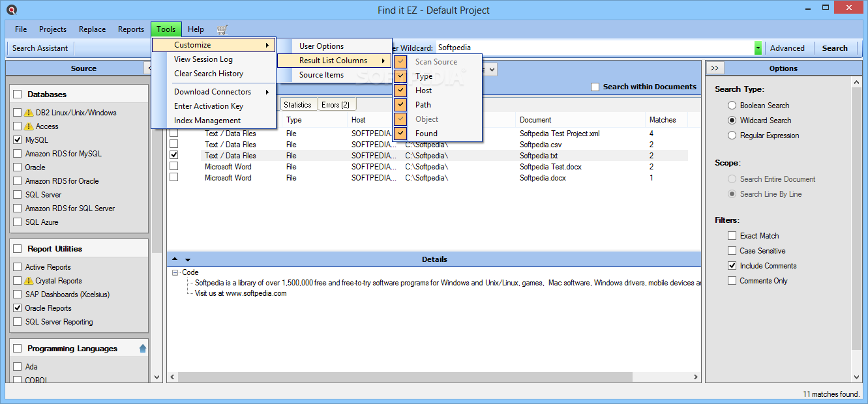Choose View Session Log from Tools menu
Viewport: 868px width, 404px height.
tap(214, 59)
